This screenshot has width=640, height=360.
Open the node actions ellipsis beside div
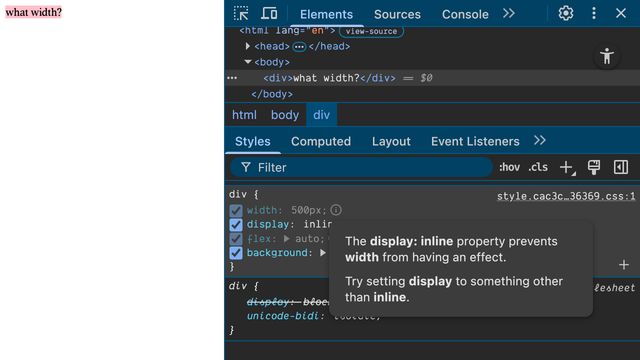[232, 78]
